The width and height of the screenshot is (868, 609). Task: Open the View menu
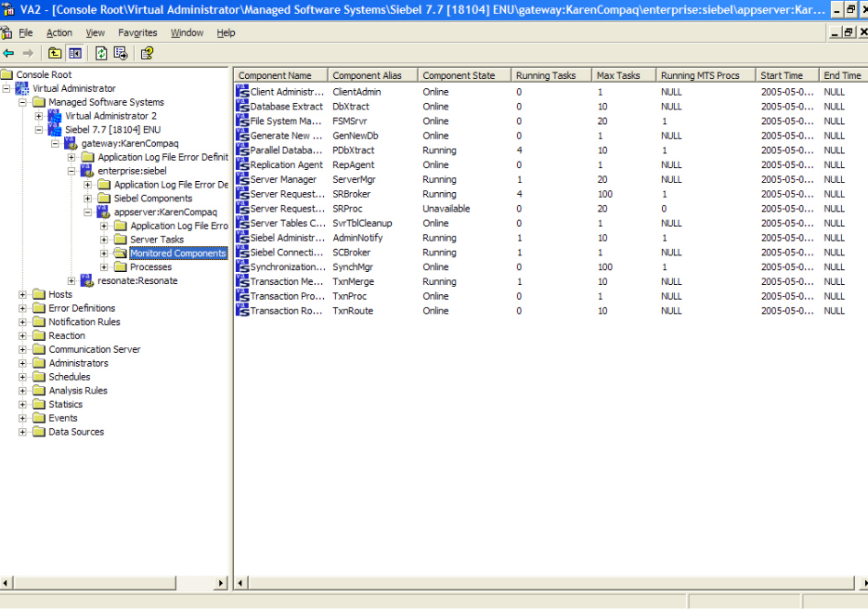[x=96, y=33]
